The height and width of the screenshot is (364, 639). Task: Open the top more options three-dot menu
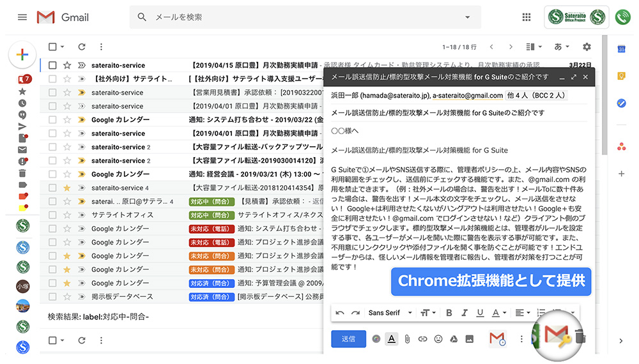click(x=101, y=47)
